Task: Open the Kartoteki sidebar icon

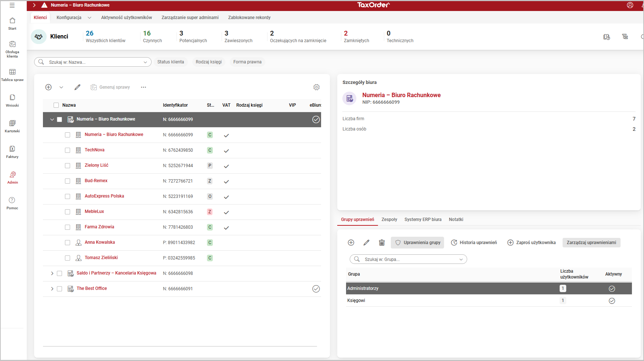Action: pos(12,126)
